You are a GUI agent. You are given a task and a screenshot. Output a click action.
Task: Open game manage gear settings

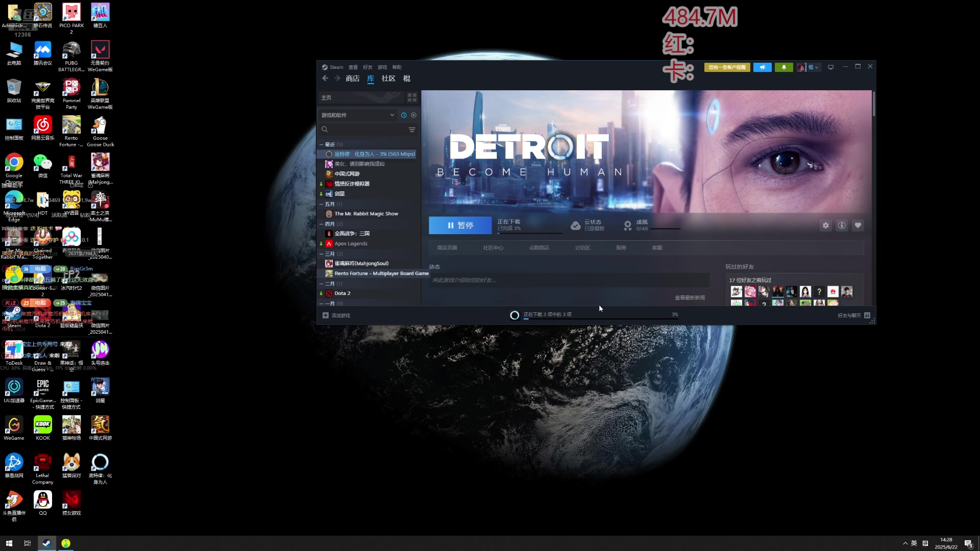tap(825, 226)
